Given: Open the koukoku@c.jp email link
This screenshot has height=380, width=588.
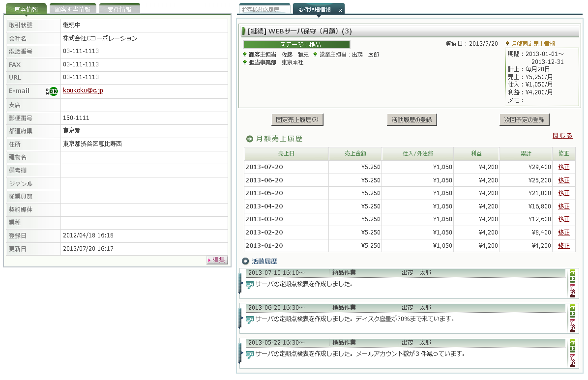Looking at the screenshot, I should click(x=83, y=90).
